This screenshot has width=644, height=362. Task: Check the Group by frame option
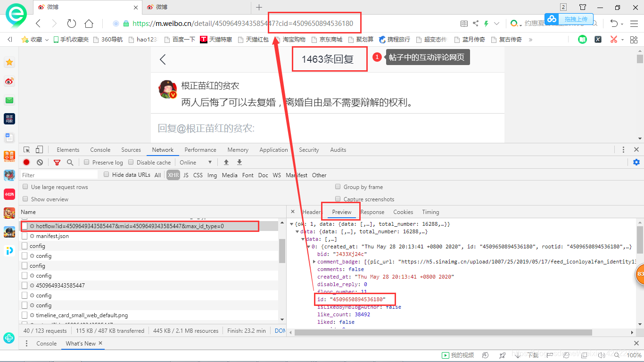click(338, 187)
